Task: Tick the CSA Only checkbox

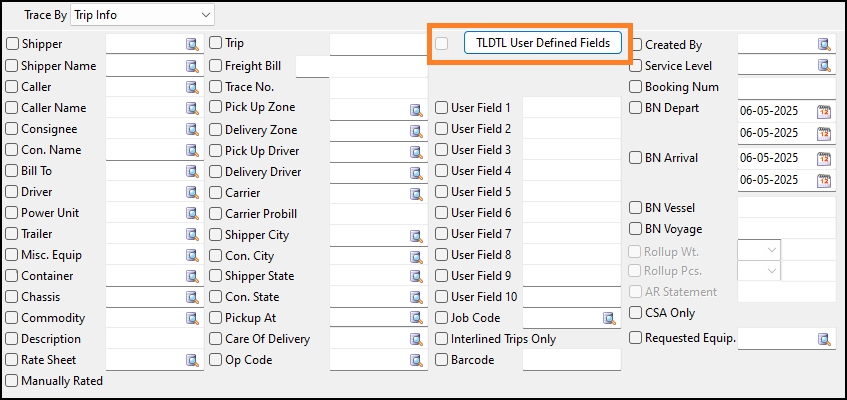Action: pos(636,313)
